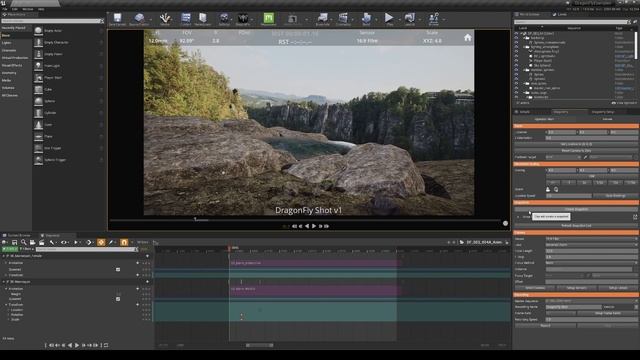Toggle the orange snapping magnet icon in Sequencer
This screenshot has height=360, width=640.
(124, 242)
